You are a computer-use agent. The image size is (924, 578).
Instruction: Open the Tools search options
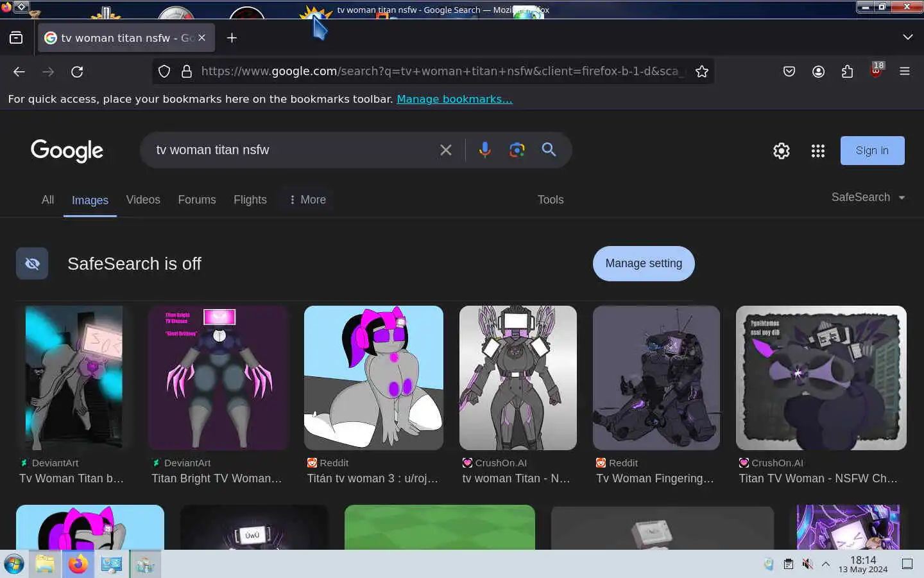tap(551, 200)
